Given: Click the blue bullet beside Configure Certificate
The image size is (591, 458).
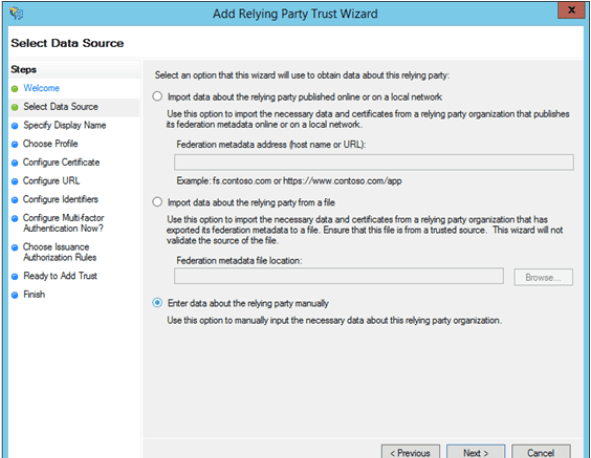Looking at the screenshot, I should [x=15, y=163].
